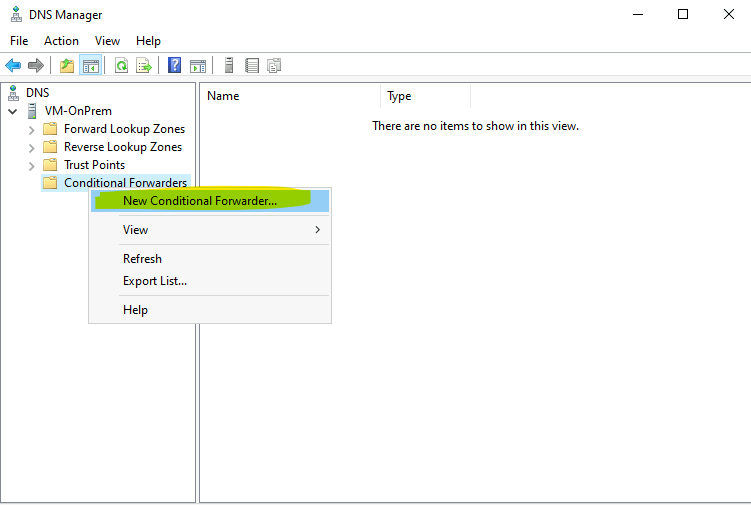
Task: Minimize the DNS Manager window
Action: click(x=638, y=14)
